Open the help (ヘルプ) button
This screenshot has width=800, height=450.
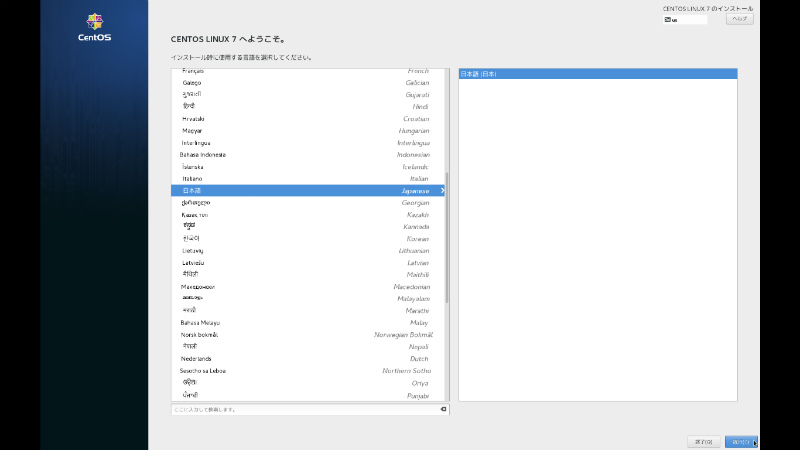pyautogui.click(x=740, y=19)
